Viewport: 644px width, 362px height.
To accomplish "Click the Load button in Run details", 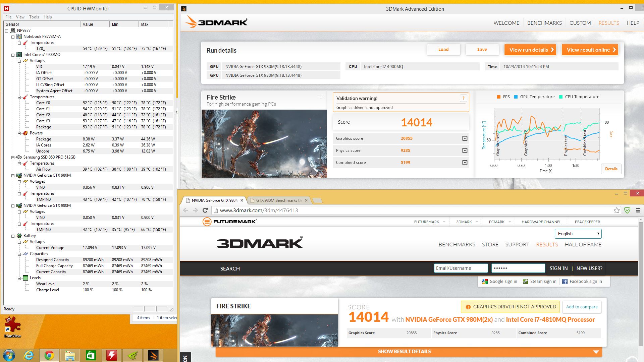I will point(443,50).
